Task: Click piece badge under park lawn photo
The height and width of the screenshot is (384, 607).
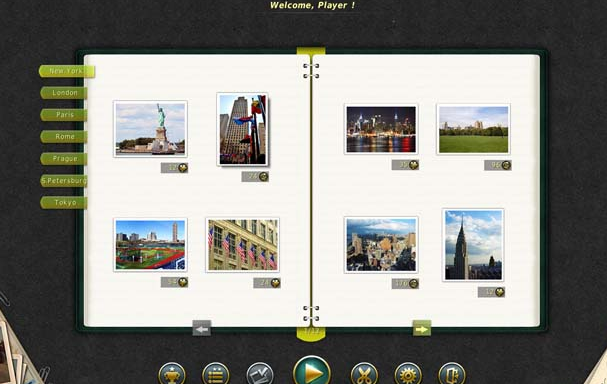Action: [498, 165]
